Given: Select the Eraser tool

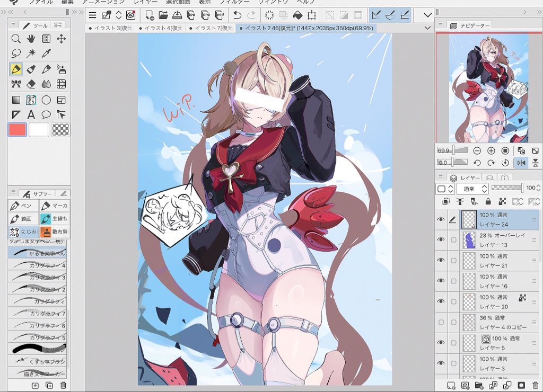Looking at the screenshot, I should click(x=31, y=84).
